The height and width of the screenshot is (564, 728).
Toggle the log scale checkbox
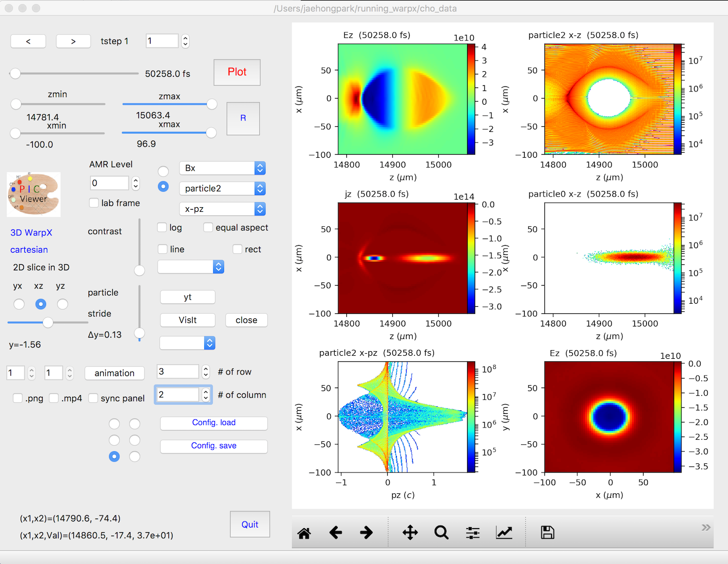pos(162,227)
